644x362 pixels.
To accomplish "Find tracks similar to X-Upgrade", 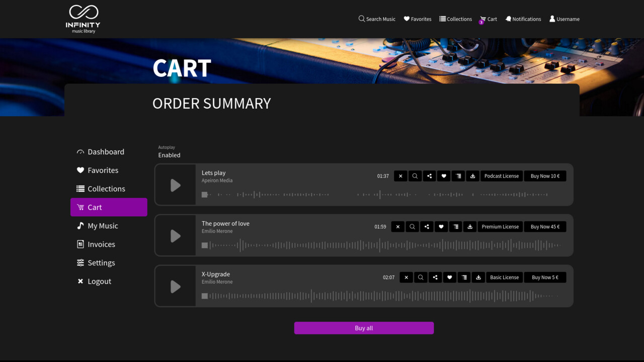I will (421, 278).
